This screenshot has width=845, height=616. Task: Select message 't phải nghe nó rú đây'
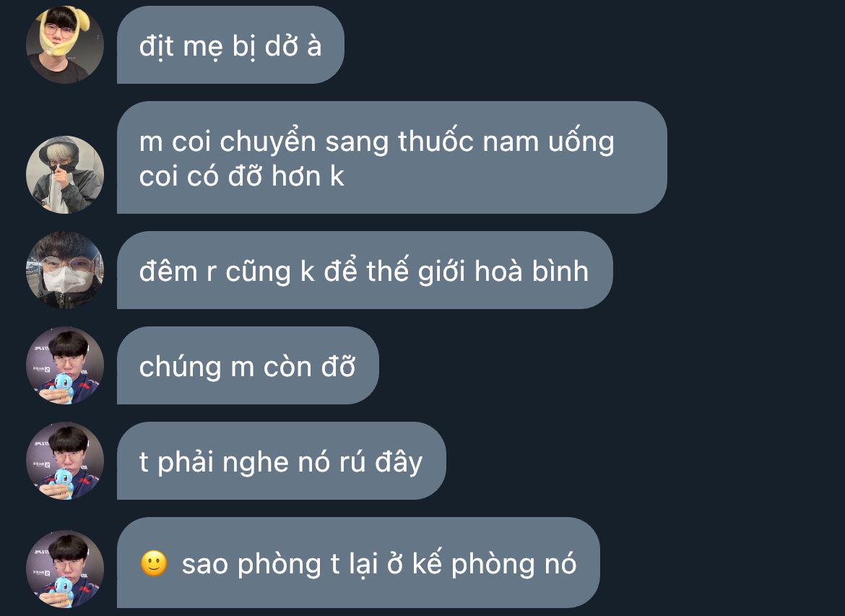[282, 461]
